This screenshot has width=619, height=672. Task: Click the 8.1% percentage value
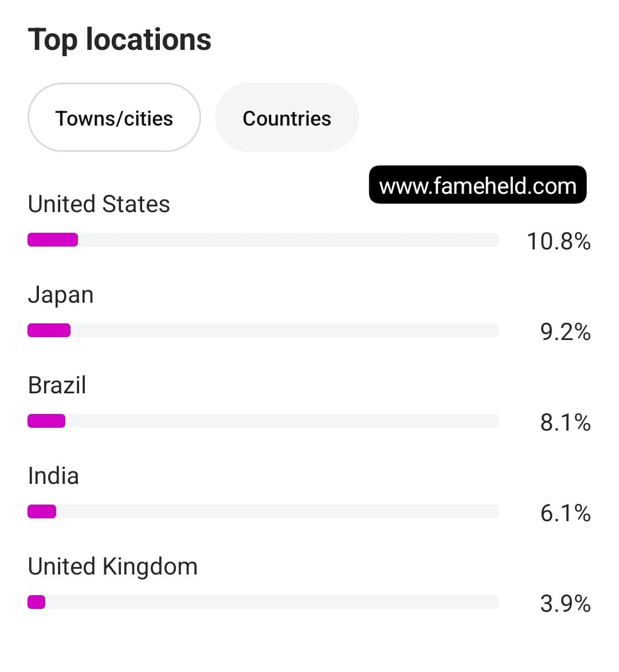[566, 423]
